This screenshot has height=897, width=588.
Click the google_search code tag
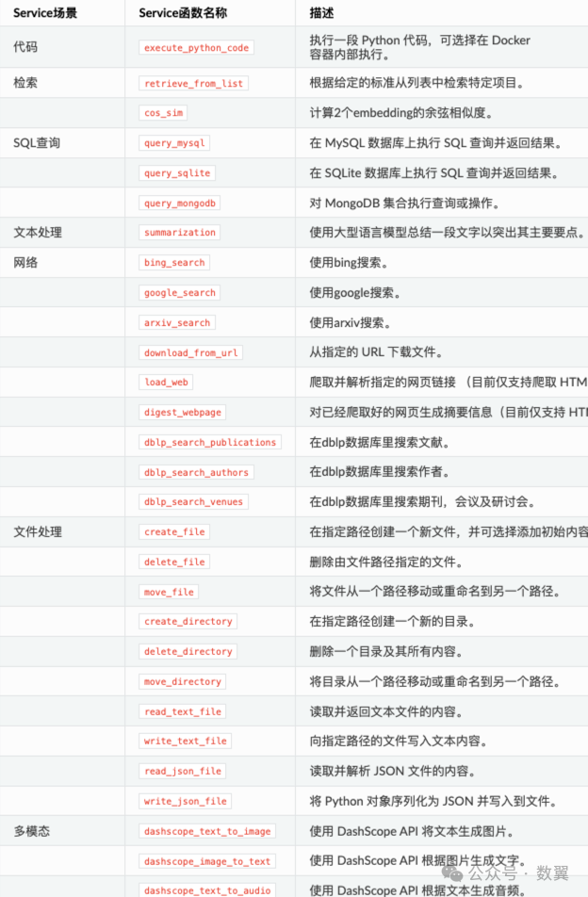180,292
